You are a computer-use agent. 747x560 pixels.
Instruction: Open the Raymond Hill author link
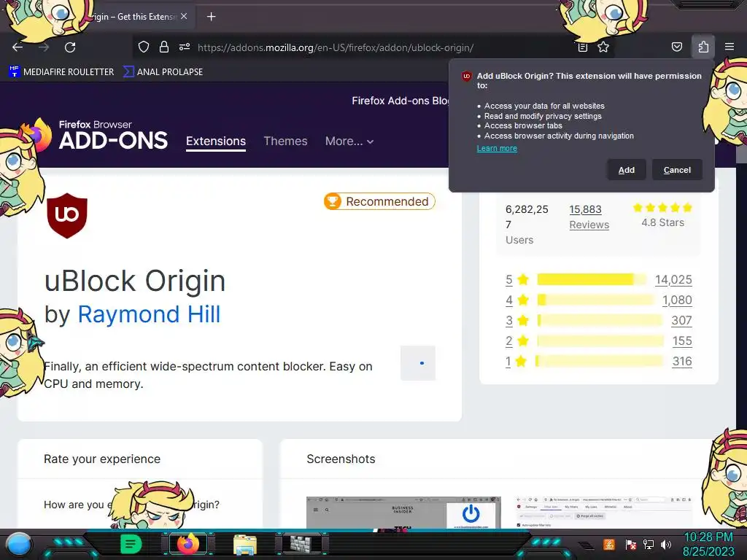pyautogui.click(x=149, y=314)
